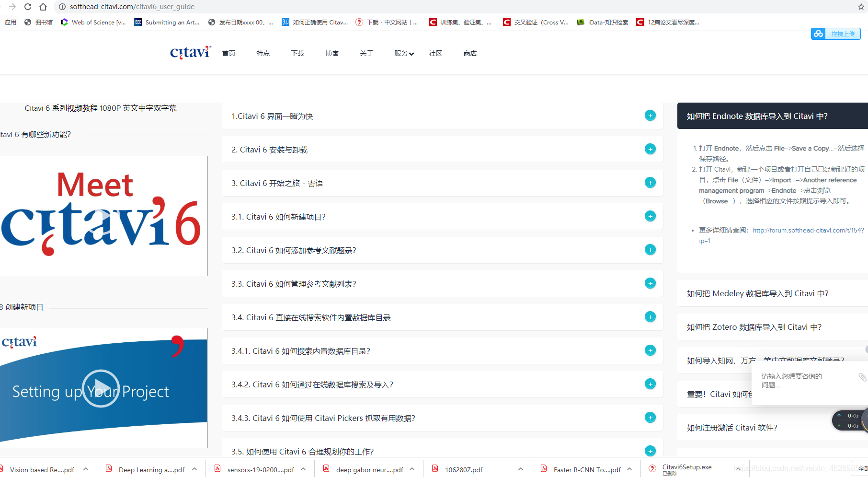This screenshot has height=477, width=868.
Task: Select the 下载 navigation menu item
Action: [297, 53]
